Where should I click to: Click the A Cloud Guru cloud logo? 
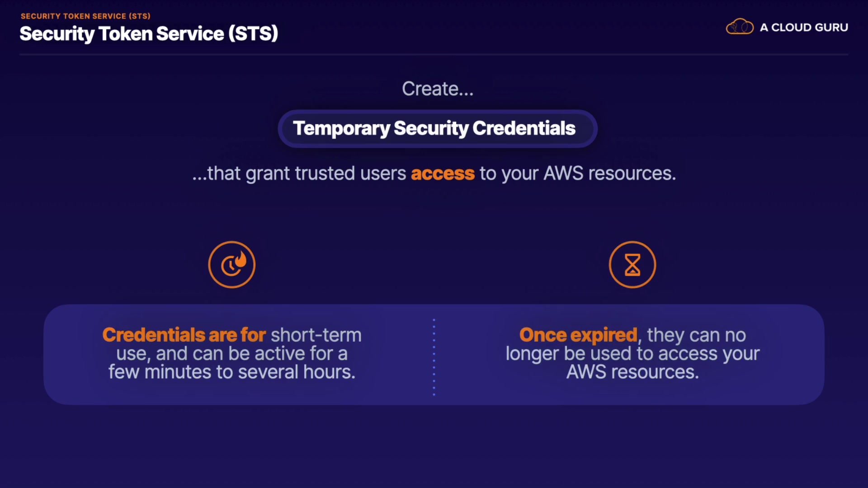[740, 27]
